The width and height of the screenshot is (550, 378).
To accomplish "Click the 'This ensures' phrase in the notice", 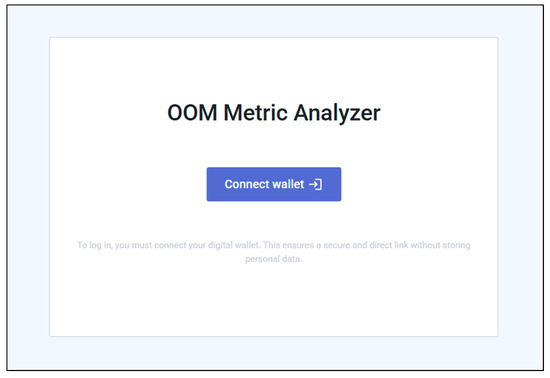I will (x=288, y=245).
